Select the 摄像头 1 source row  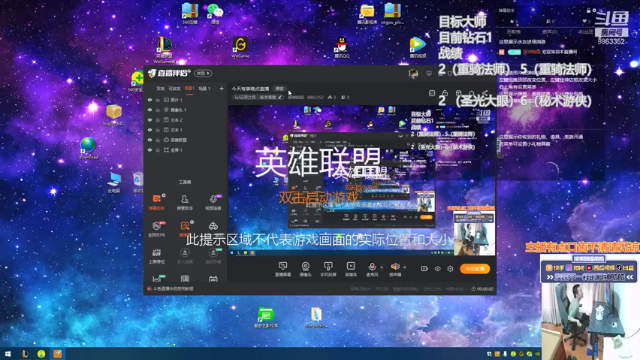pyautogui.click(x=186, y=110)
